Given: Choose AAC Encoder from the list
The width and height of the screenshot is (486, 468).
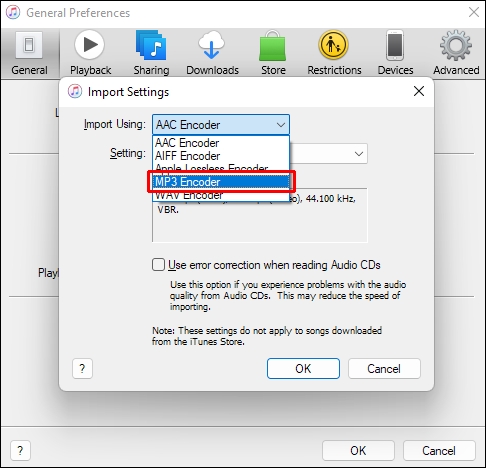Looking at the screenshot, I should (x=221, y=143).
